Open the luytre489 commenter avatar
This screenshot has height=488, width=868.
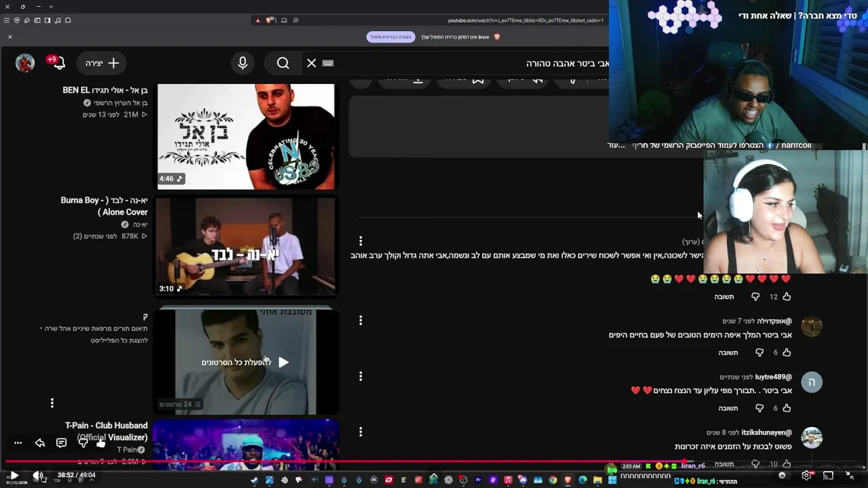(x=812, y=382)
